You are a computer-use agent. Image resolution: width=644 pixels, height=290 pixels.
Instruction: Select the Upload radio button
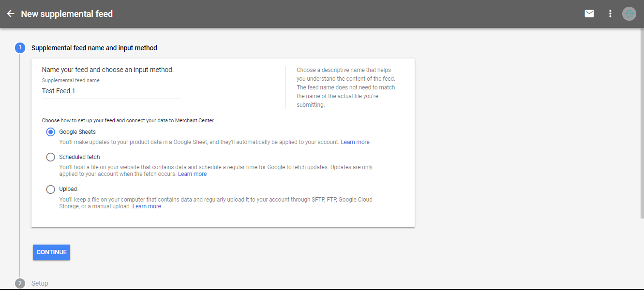point(50,189)
